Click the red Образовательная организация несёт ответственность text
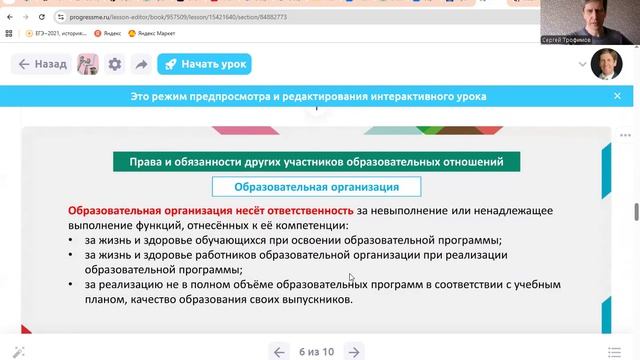The width and height of the screenshot is (640, 360). tap(211, 211)
